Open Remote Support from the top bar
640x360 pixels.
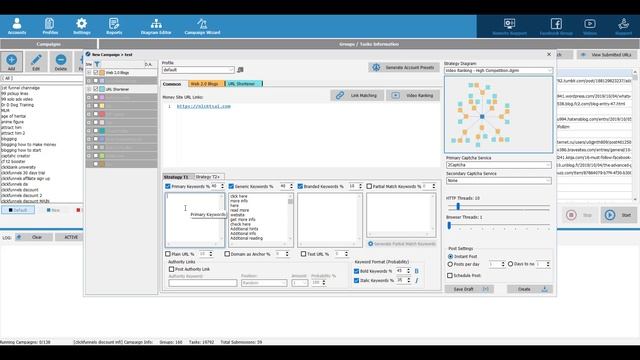click(x=509, y=27)
